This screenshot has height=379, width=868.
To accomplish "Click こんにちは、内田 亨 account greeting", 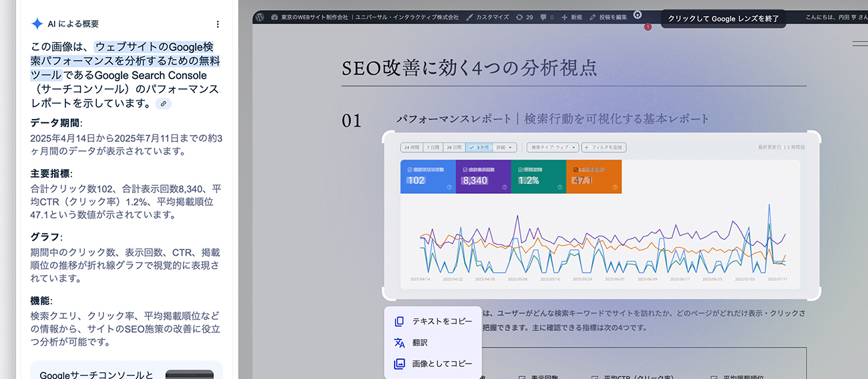I will click(x=836, y=17).
